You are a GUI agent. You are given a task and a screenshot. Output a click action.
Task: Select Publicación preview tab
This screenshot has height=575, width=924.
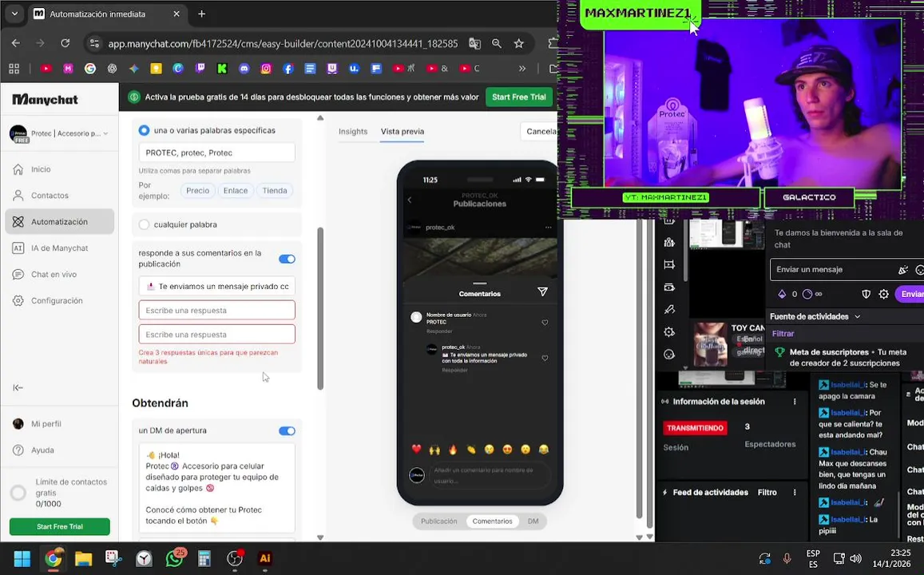click(x=439, y=521)
